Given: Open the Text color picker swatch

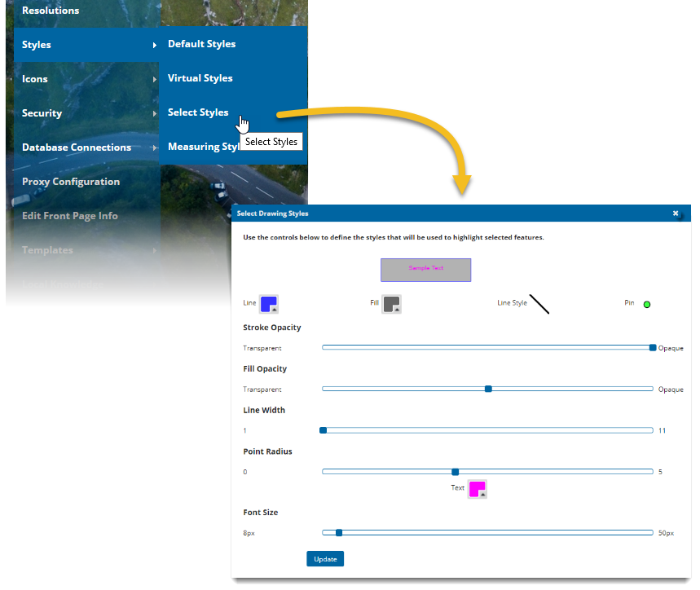Looking at the screenshot, I should (477, 489).
